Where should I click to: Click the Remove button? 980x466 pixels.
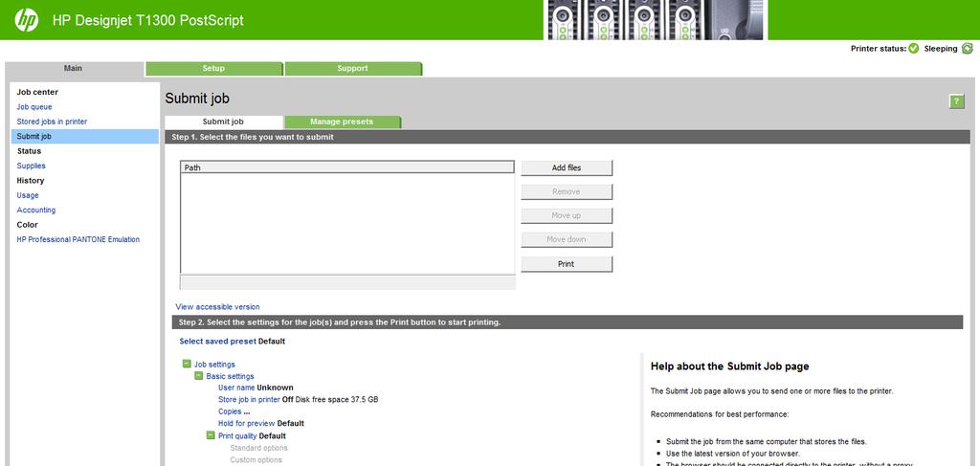pos(567,191)
